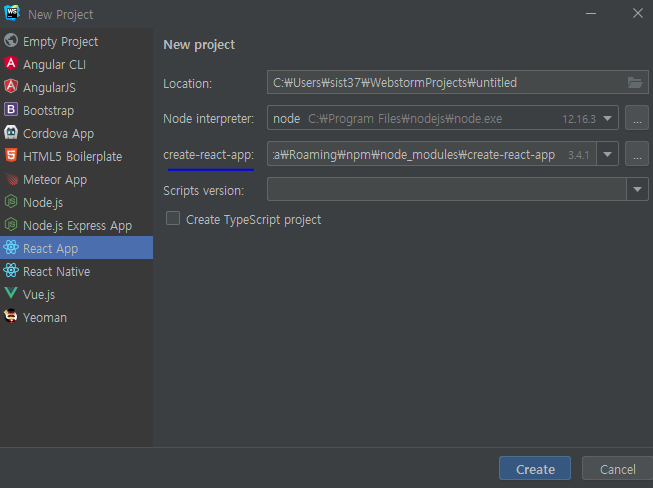Click the Cordova App robot icon
This screenshot has width=653, height=488.
click(11, 133)
